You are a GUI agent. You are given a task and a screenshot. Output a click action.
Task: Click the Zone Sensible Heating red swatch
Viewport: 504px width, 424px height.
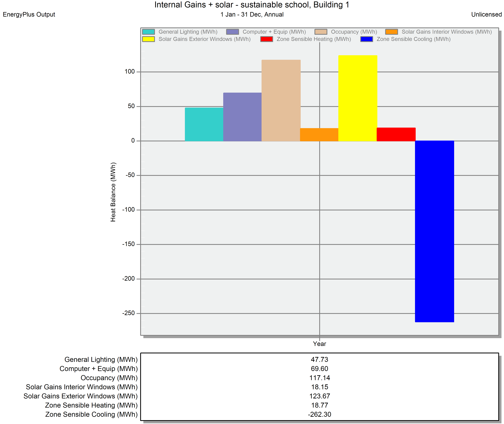(x=267, y=39)
